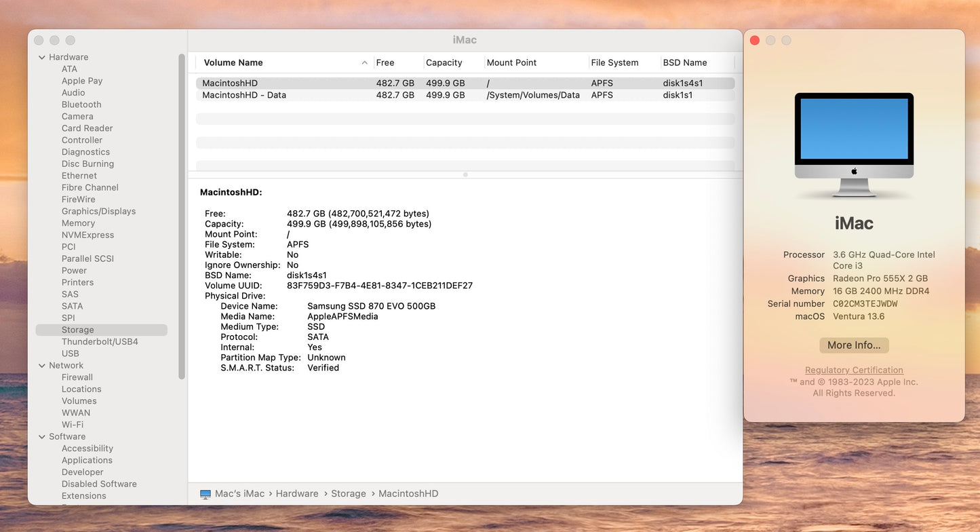The width and height of the screenshot is (980, 532).
Task: Select Thunderbolt/USB4 in sidebar
Action: point(100,342)
